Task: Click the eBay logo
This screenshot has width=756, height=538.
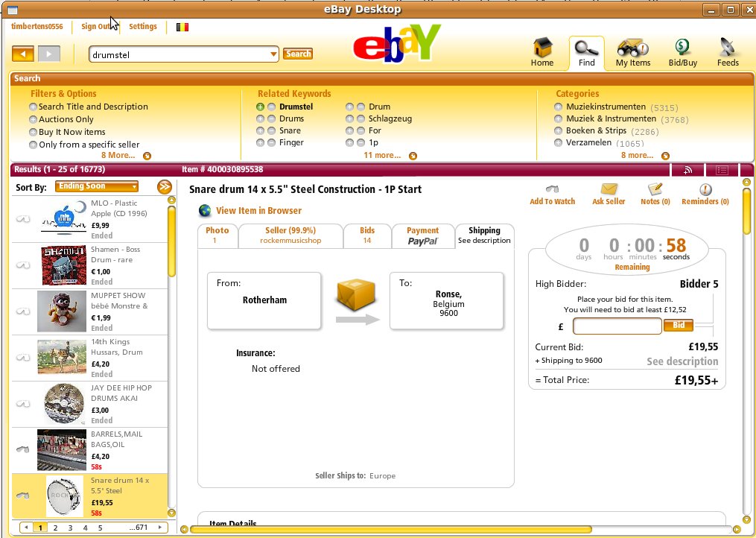Action: 397,43
